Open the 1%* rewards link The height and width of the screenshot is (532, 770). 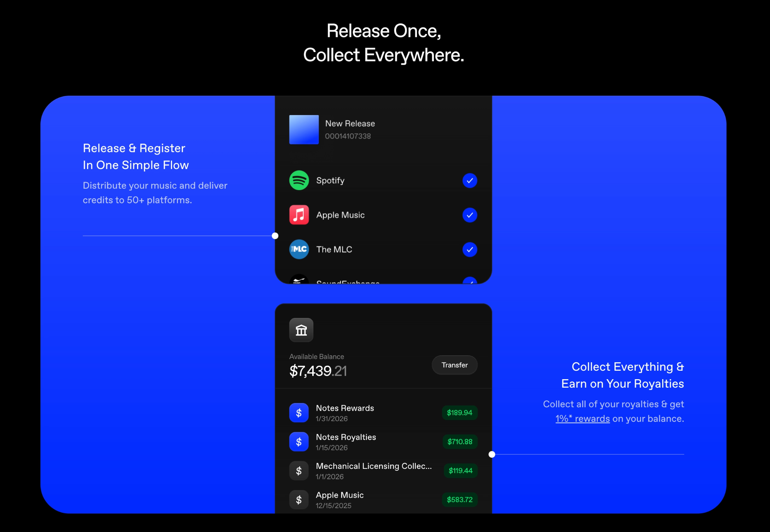coord(583,419)
